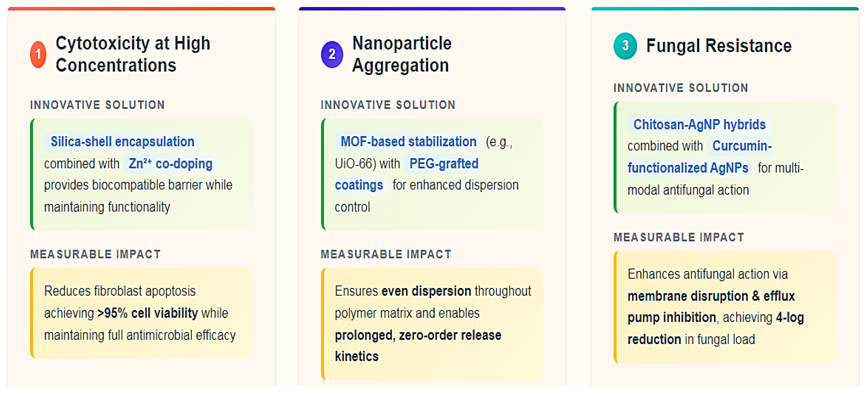
Task: Click Measurable Impact label in Cytotoxicity card
Action: pyautogui.click(x=95, y=255)
